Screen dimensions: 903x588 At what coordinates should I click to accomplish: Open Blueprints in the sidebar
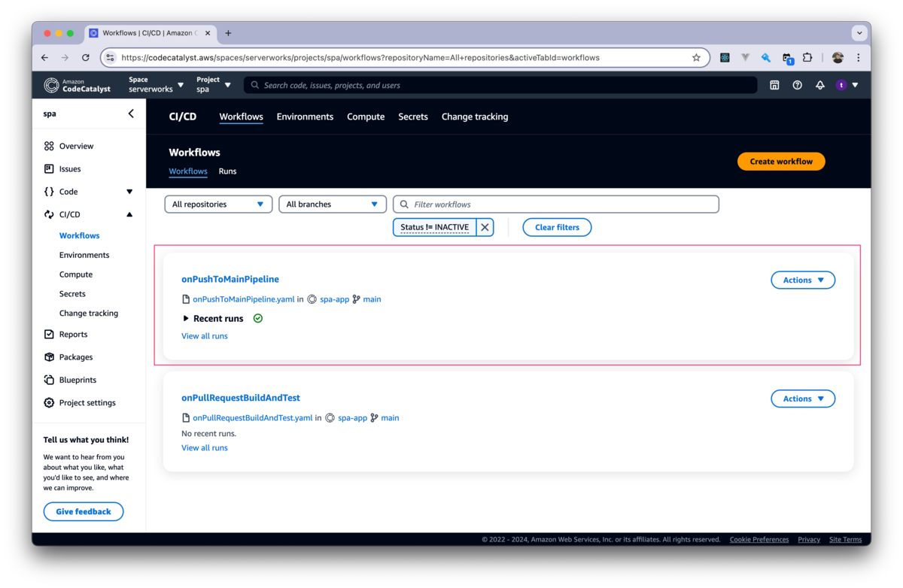[x=70, y=380]
